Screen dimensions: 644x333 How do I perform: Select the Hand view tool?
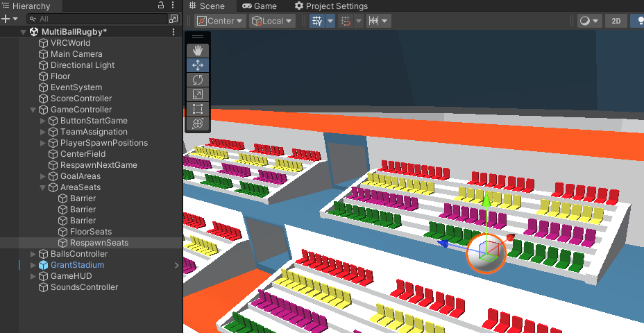coord(198,50)
